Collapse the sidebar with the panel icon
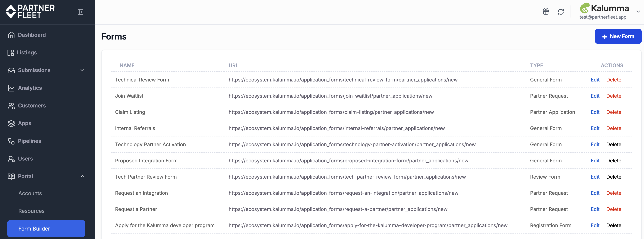The image size is (644, 239). tap(80, 12)
